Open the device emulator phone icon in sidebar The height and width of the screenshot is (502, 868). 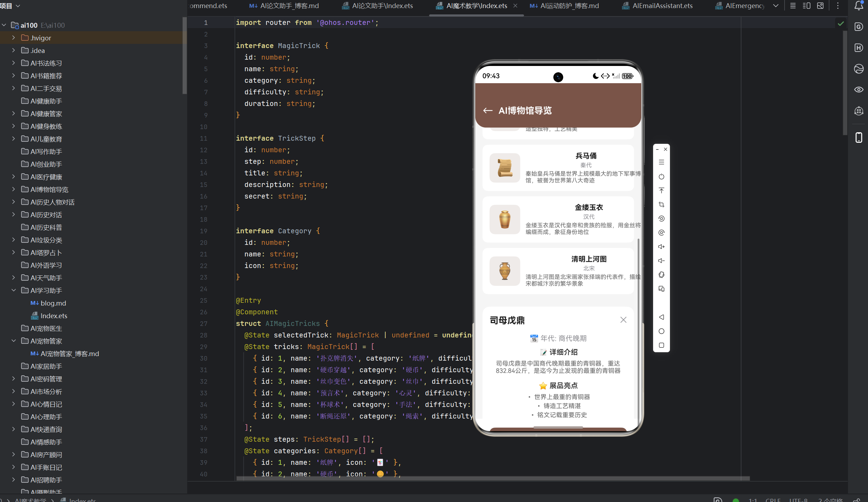[859, 138]
